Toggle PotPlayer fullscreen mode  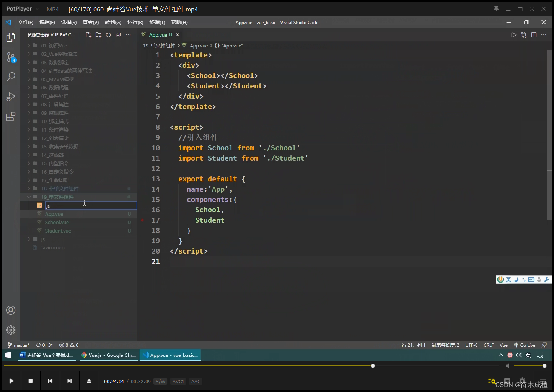[532, 9]
